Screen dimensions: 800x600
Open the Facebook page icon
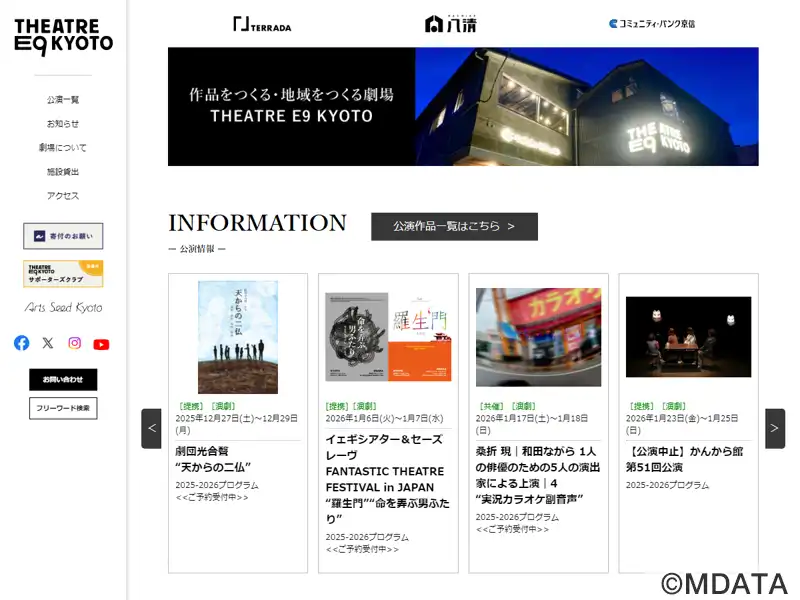click(21, 343)
